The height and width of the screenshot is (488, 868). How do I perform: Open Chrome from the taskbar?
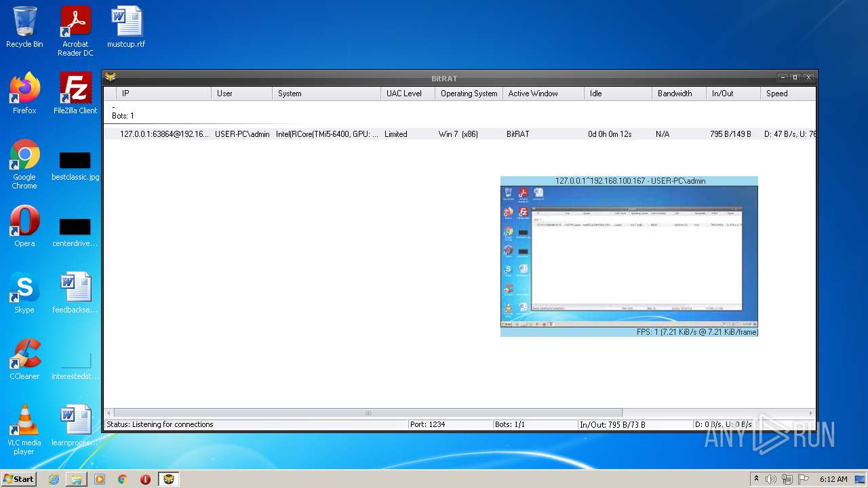point(123,479)
